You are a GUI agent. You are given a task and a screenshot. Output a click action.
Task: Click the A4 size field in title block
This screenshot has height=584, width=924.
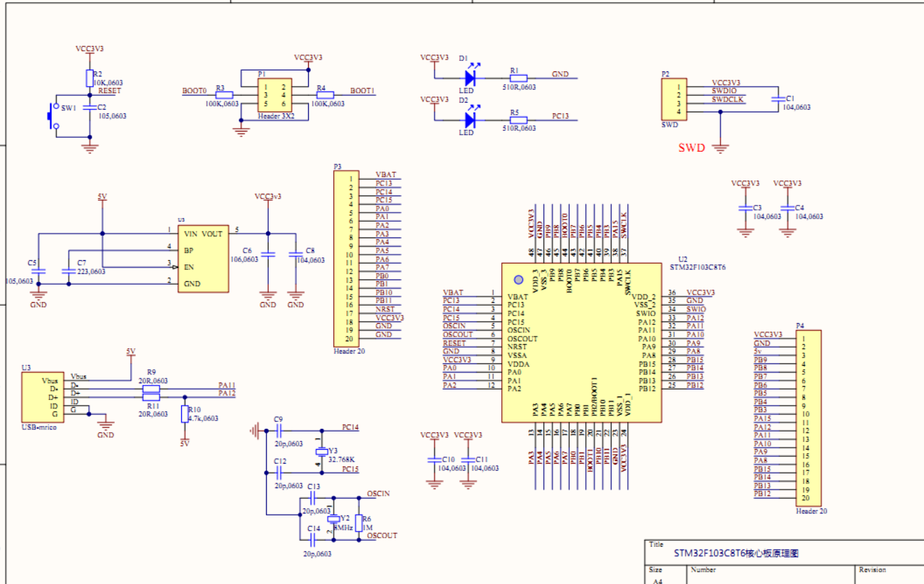pyautogui.click(x=657, y=581)
